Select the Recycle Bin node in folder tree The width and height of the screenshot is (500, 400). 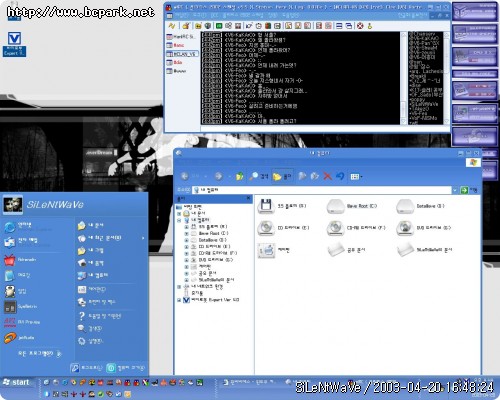click(193, 293)
